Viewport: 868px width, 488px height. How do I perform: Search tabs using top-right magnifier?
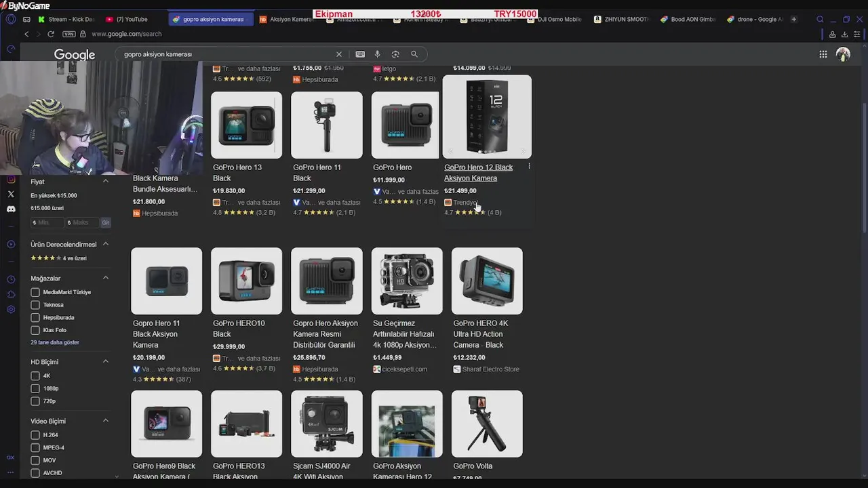tap(820, 19)
